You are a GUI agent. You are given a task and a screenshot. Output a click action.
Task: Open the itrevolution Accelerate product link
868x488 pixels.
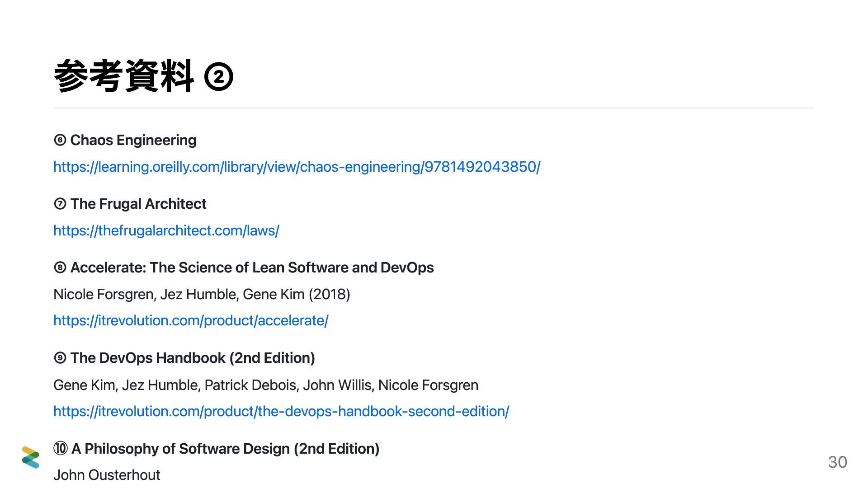click(190, 320)
